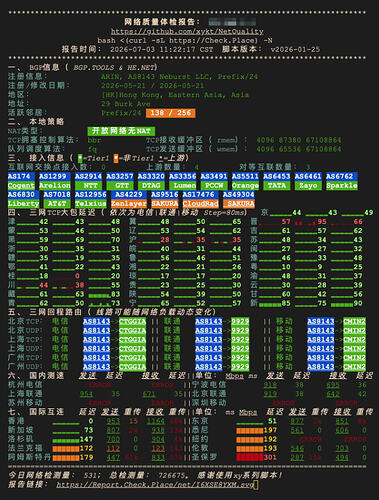Viewport: 379px width, 500px height.
Task: Click the PCCW label
Action: click(214, 185)
